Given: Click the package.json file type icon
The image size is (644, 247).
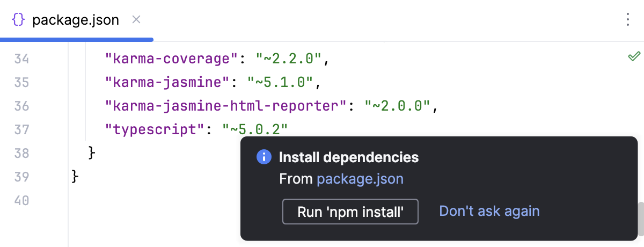Looking at the screenshot, I should tap(18, 20).
